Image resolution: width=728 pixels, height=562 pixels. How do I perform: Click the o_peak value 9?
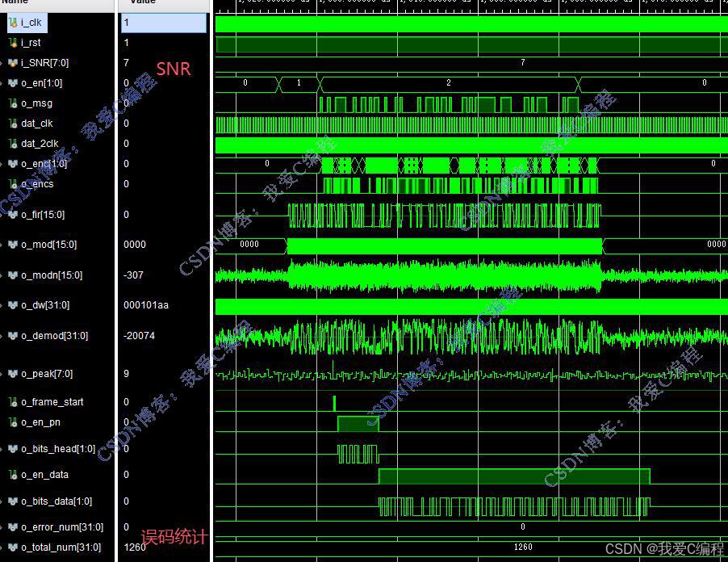[126, 373]
